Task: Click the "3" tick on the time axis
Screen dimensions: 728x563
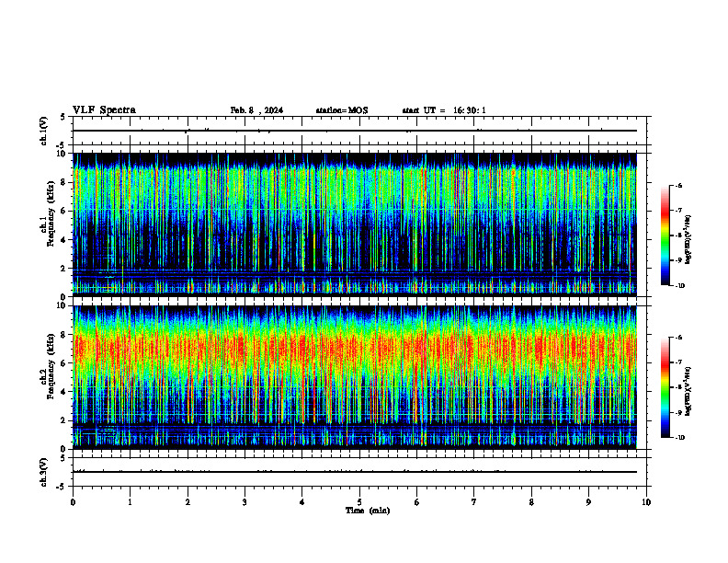Action: coord(245,502)
